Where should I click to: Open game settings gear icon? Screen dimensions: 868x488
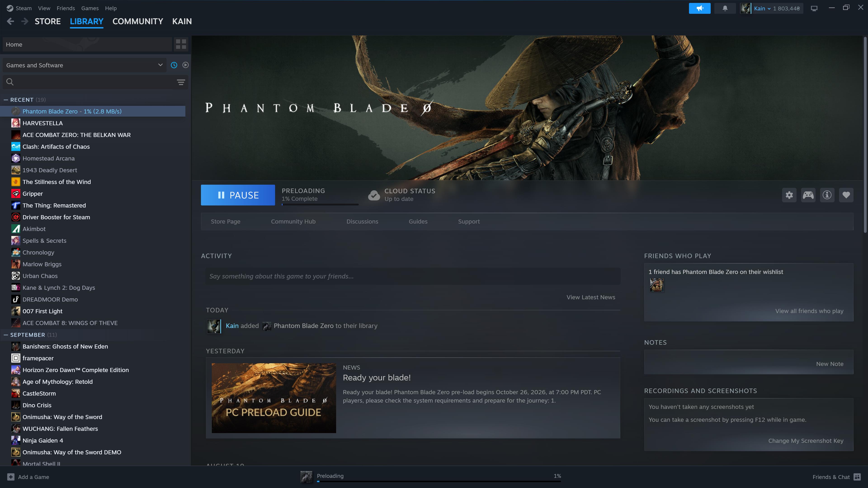pos(789,195)
